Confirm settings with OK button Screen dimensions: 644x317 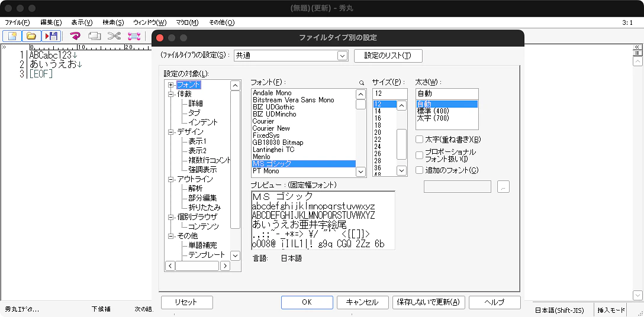pos(307,302)
